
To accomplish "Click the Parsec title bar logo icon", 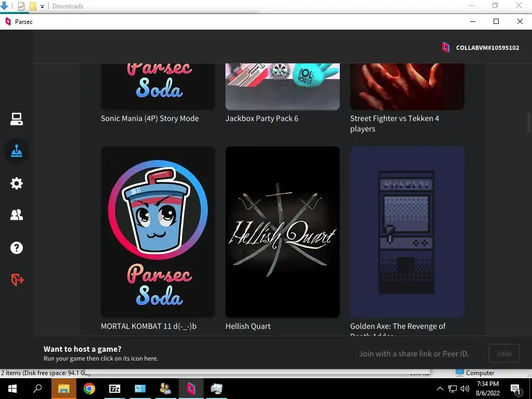I will [x=8, y=22].
